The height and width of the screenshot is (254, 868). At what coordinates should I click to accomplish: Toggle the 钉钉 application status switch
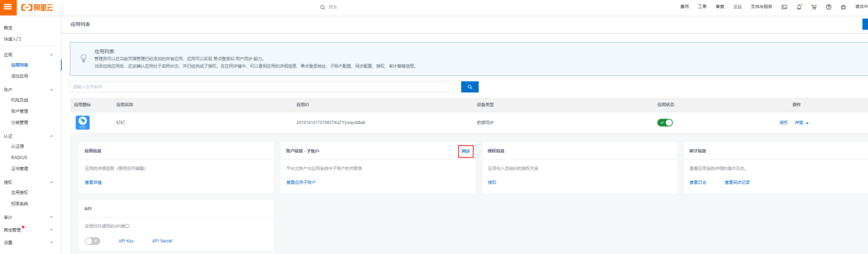tap(665, 123)
